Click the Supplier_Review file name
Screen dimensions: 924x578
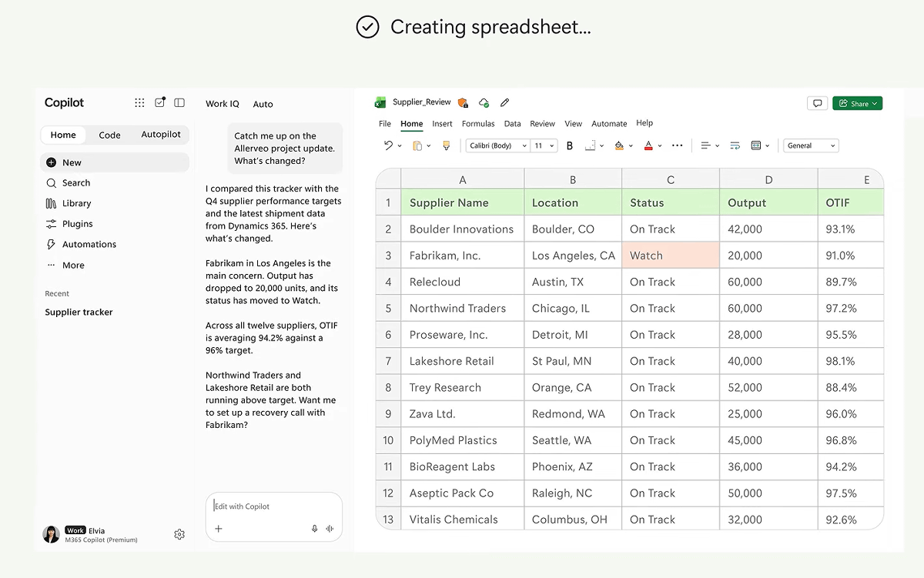pyautogui.click(x=422, y=102)
